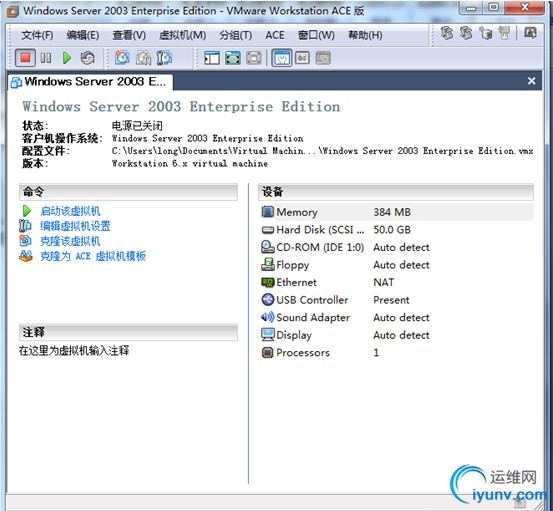The height and width of the screenshot is (511, 553).
Task: Toggle the sidebar panel toolbar icon
Action: pos(212,58)
